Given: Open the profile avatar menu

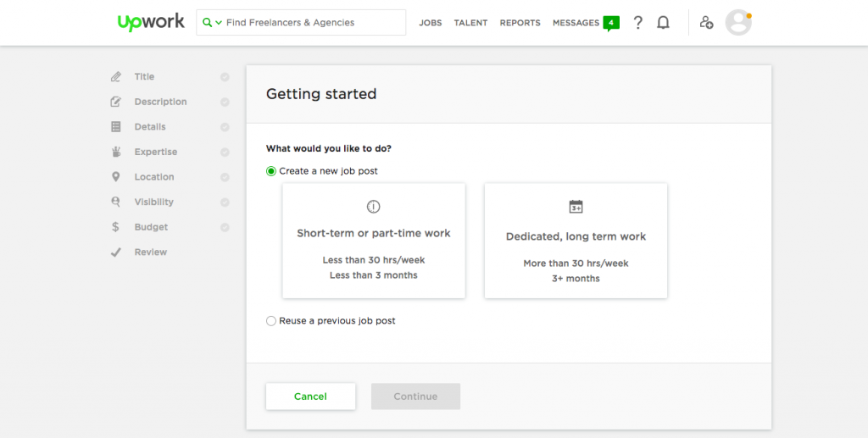Looking at the screenshot, I should point(738,23).
